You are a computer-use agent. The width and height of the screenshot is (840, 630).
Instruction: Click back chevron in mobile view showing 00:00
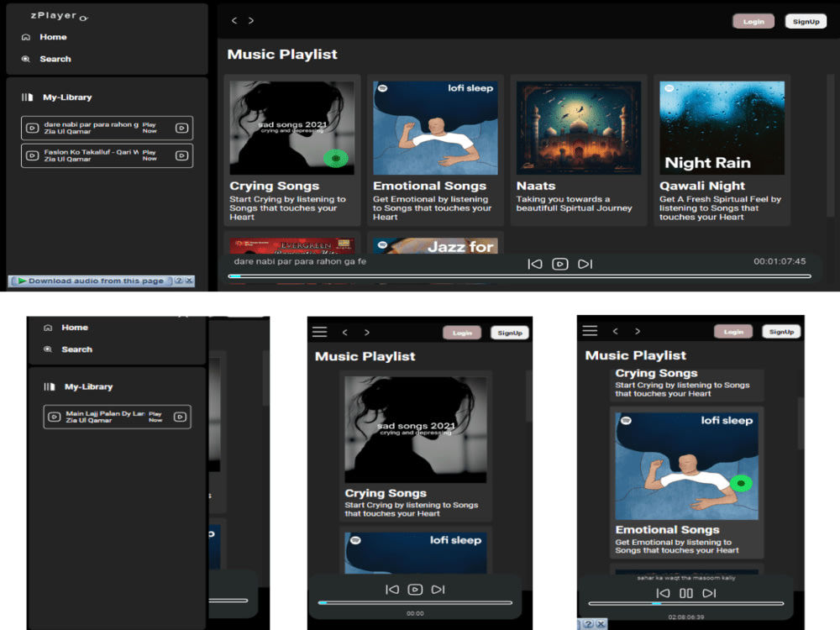point(345,333)
